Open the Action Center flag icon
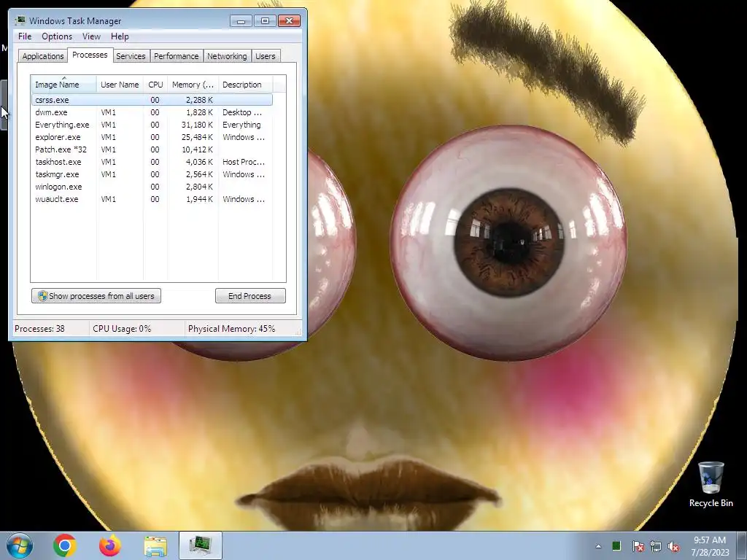 638,546
